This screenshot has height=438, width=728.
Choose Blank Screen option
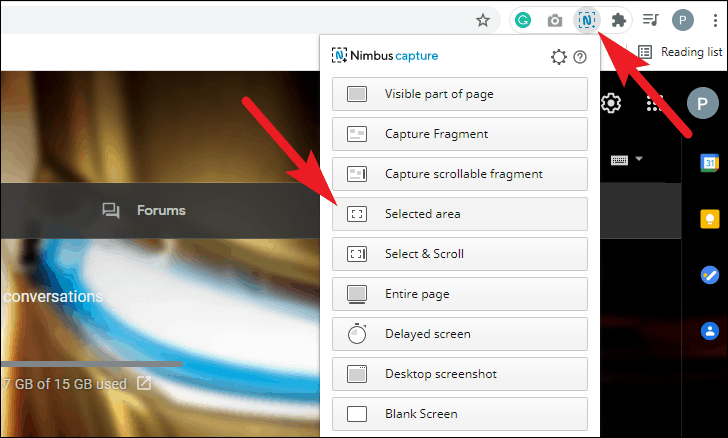460,413
